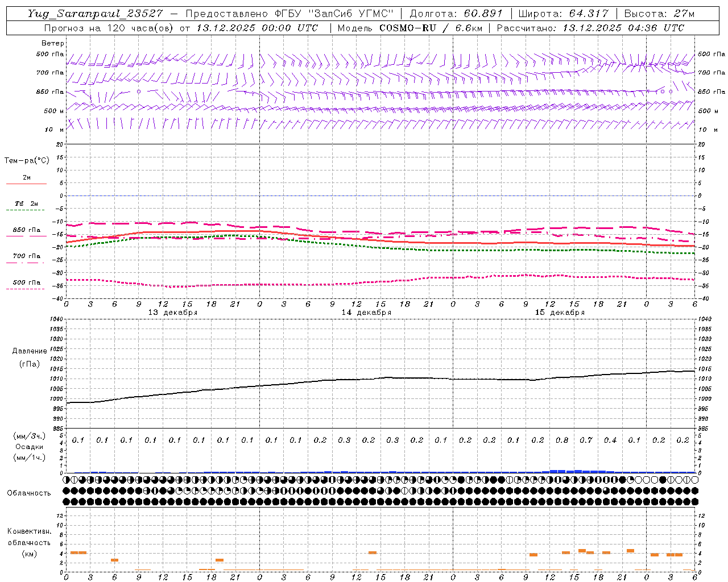The width and height of the screenshot is (728, 582).
Task: Click the Ветер panel label
Action: (x=53, y=43)
